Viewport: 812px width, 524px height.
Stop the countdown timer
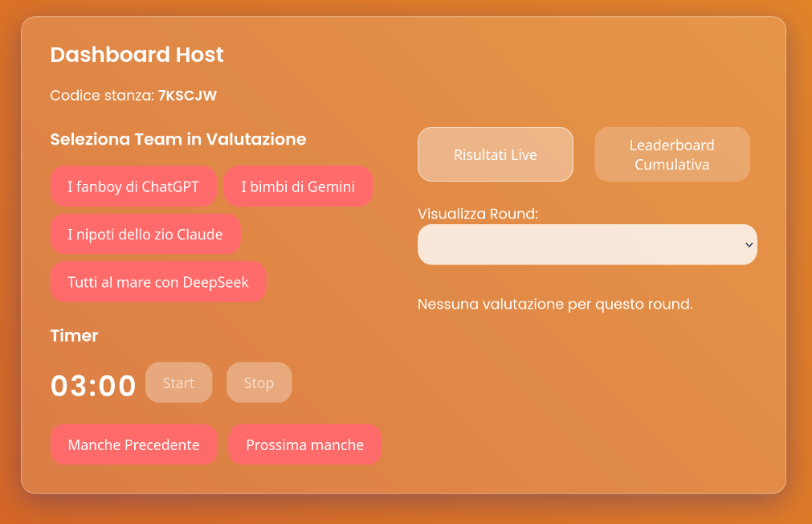(x=259, y=383)
